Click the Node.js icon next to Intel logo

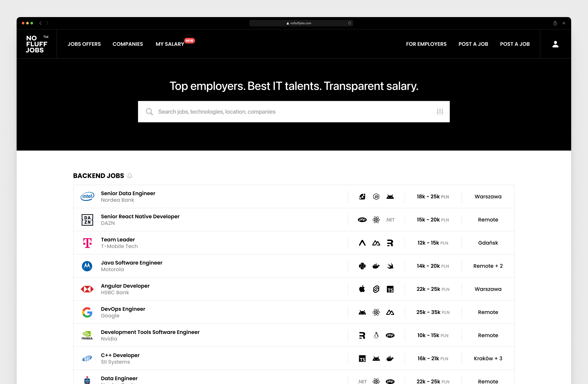pyautogui.click(x=376, y=196)
